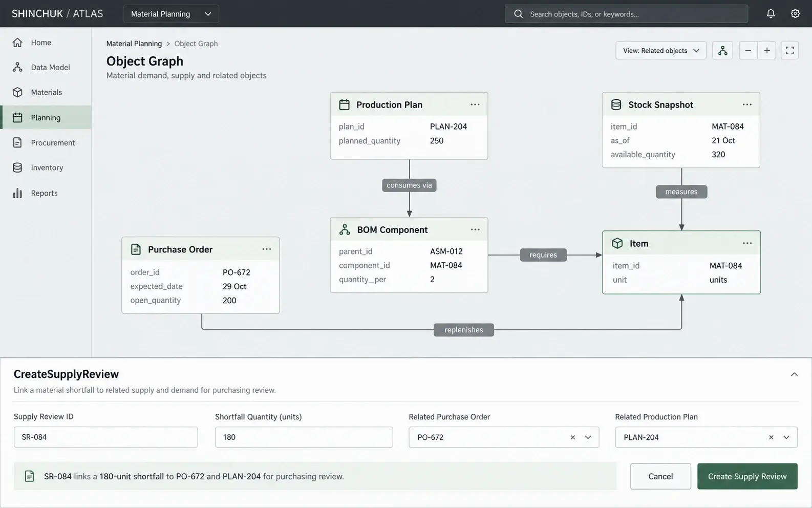Go to Home in sidebar
Viewport: 812px width, 508px height.
coord(46,43)
